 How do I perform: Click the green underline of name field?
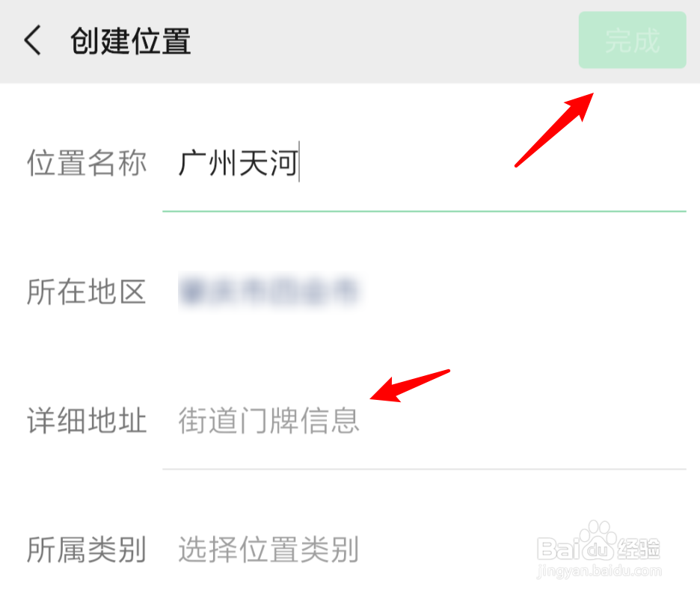click(424, 211)
